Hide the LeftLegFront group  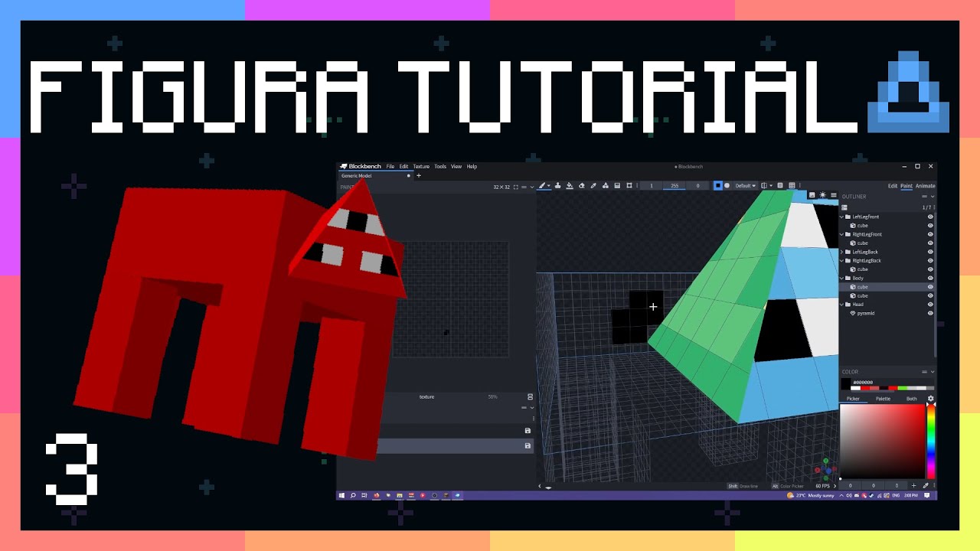point(930,217)
